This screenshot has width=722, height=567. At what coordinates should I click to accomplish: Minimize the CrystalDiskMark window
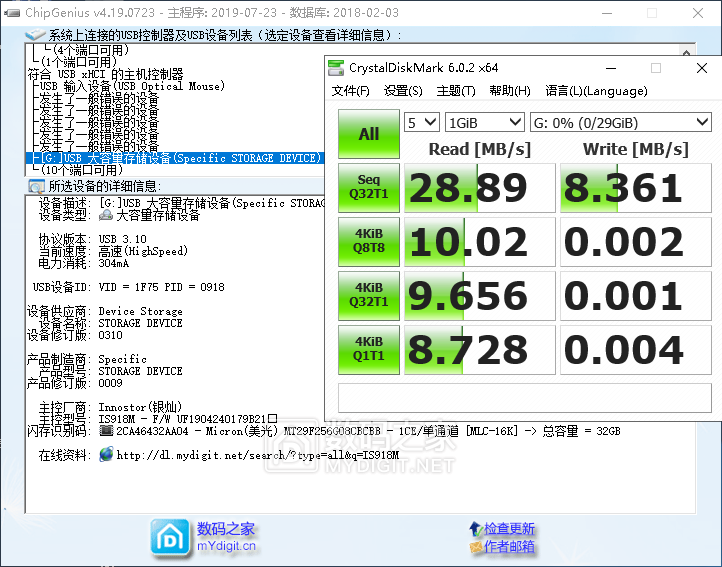click(611, 68)
